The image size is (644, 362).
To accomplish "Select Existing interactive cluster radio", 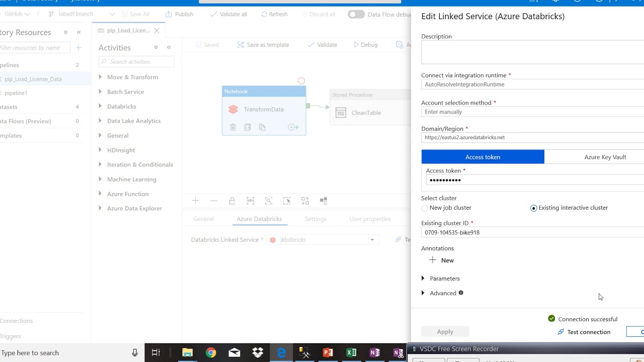I will pos(534,208).
